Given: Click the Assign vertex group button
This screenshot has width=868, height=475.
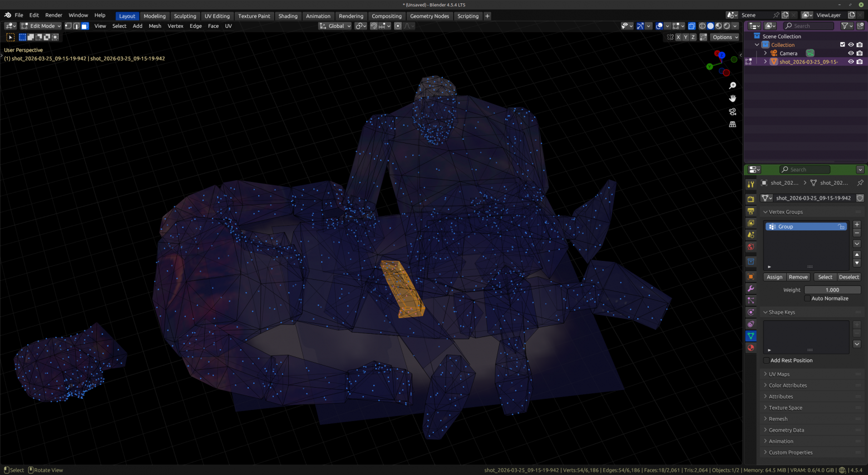Looking at the screenshot, I should point(775,277).
